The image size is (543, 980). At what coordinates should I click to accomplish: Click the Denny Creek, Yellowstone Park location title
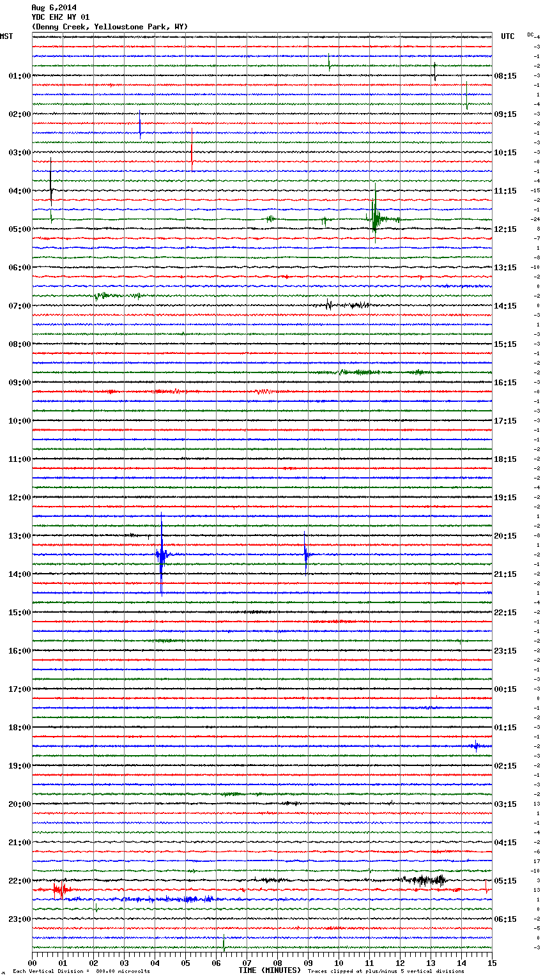coord(109,27)
